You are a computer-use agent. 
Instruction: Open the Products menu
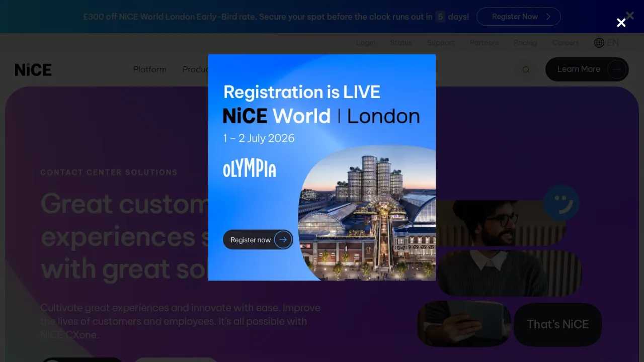pyautogui.click(x=195, y=69)
